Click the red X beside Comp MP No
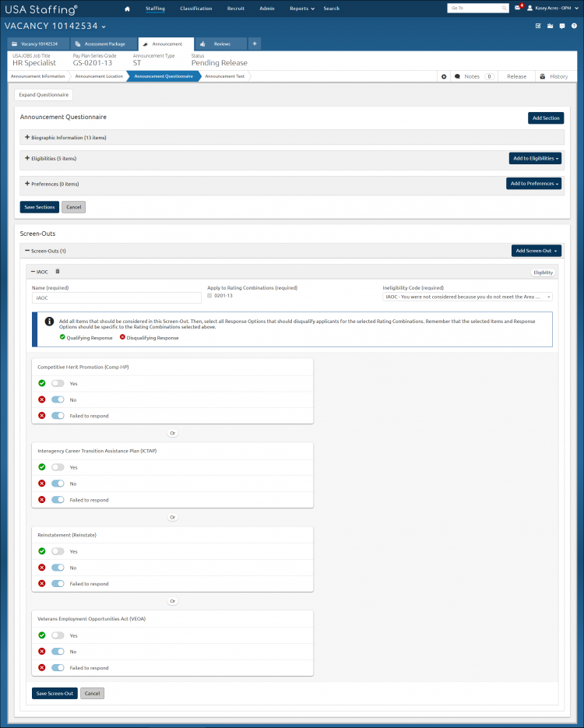 point(42,399)
